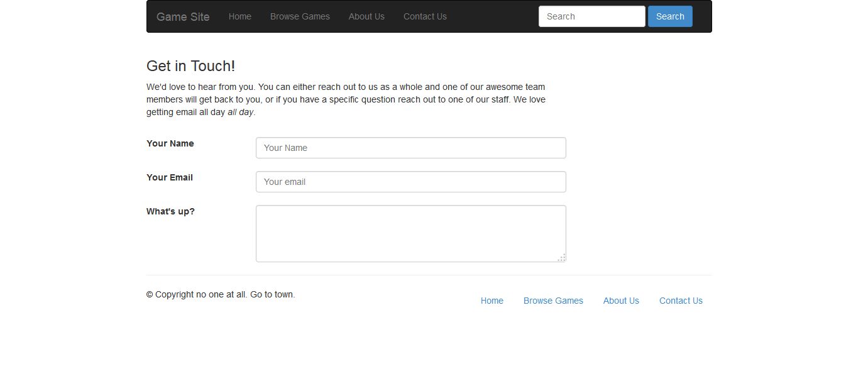
Task: Click into the Search text field
Action: [591, 16]
